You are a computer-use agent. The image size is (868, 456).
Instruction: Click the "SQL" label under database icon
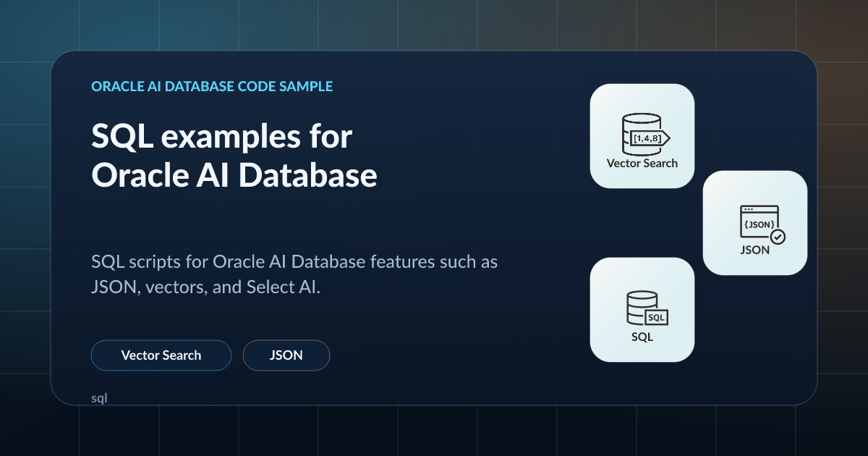click(x=642, y=337)
